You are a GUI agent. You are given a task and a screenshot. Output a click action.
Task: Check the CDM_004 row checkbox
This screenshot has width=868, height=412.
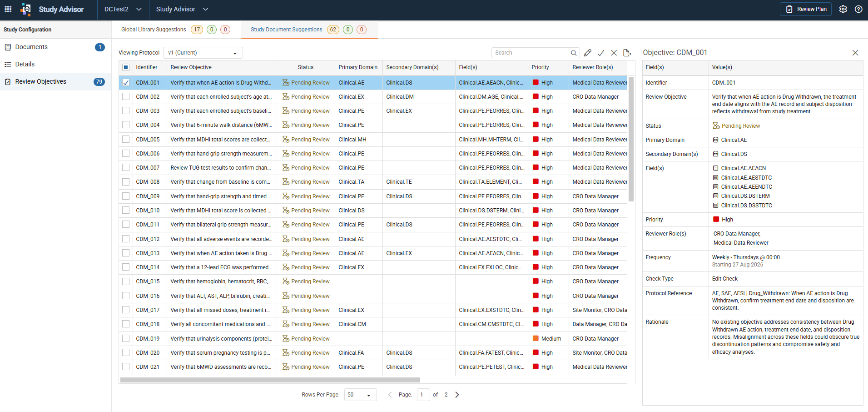coord(126,125)
